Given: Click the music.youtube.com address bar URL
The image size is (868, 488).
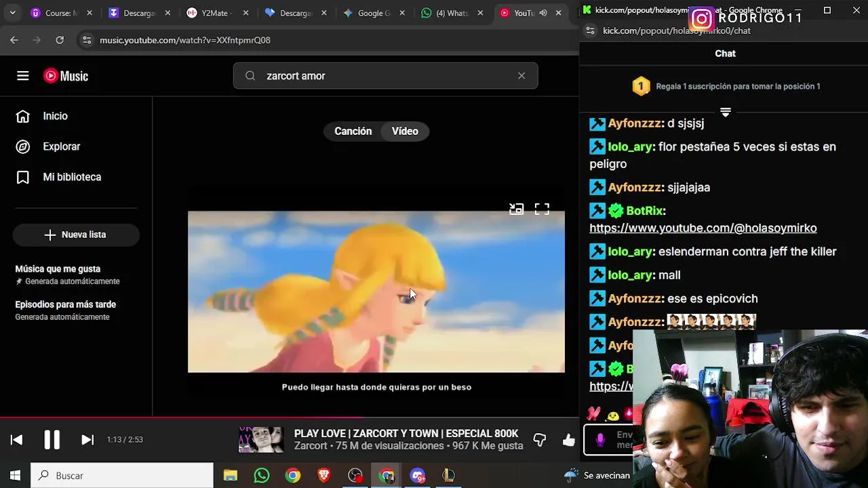Looking at the screenshot, I should [x=185, y=40].
